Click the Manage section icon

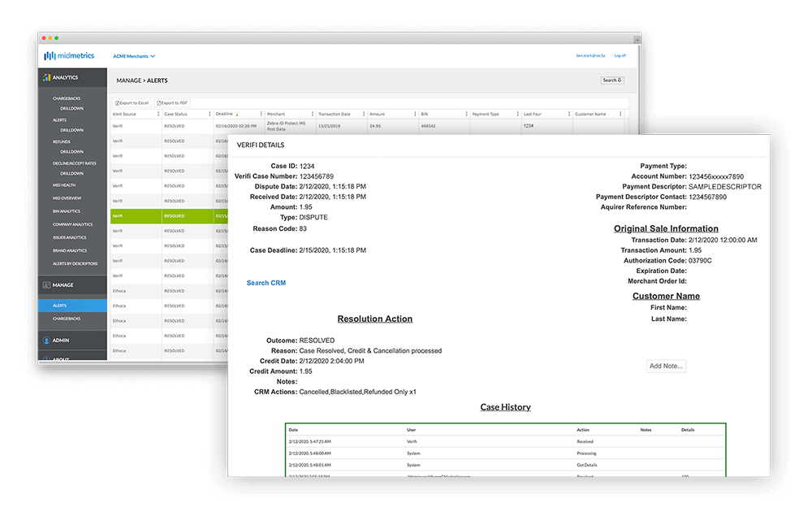pyautogui.click(x=46, y=285)
